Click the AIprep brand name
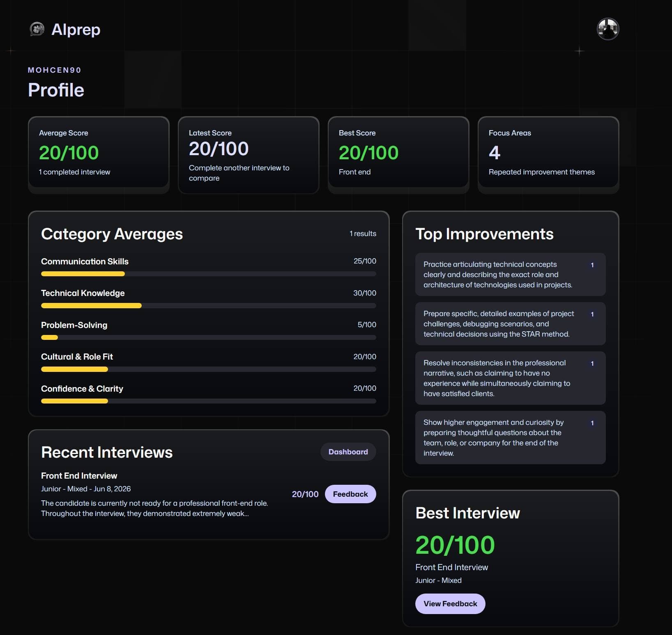Viewport: 672px width, 635px height. coord(76,29)
